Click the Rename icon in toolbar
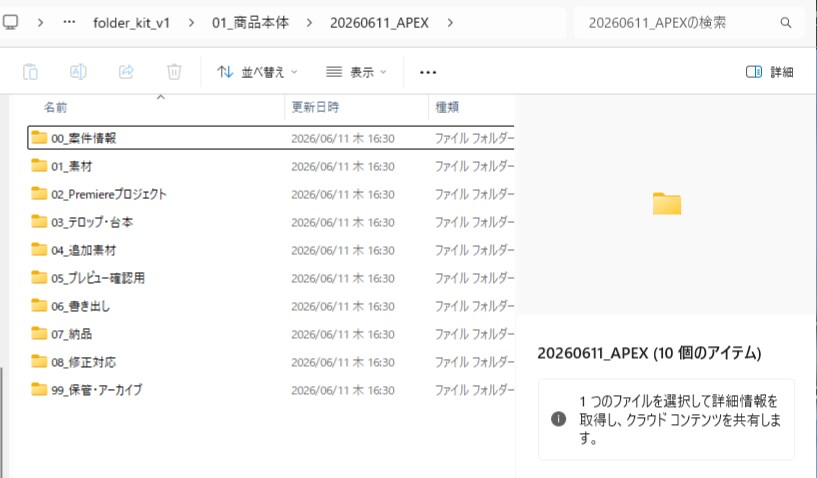817x478 pixels. 78,71
